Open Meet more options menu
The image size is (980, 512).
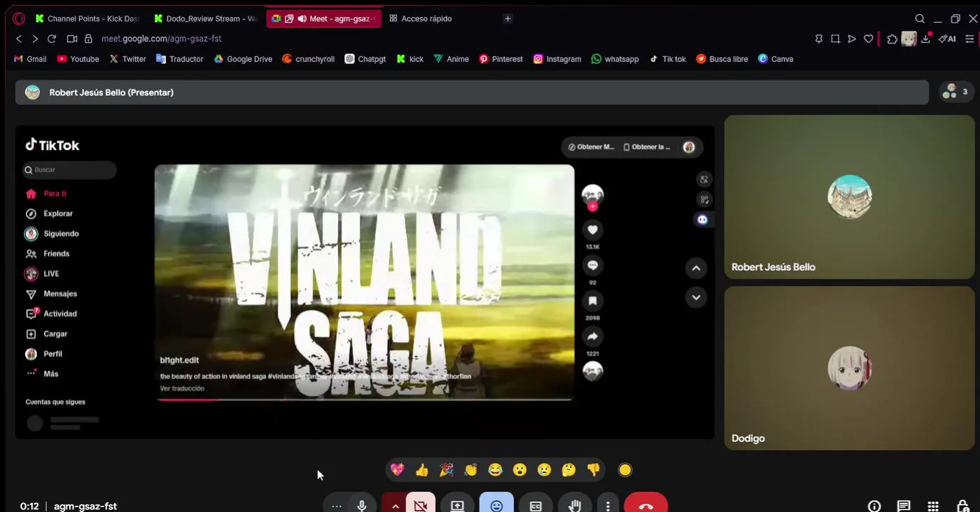point(607,506)
